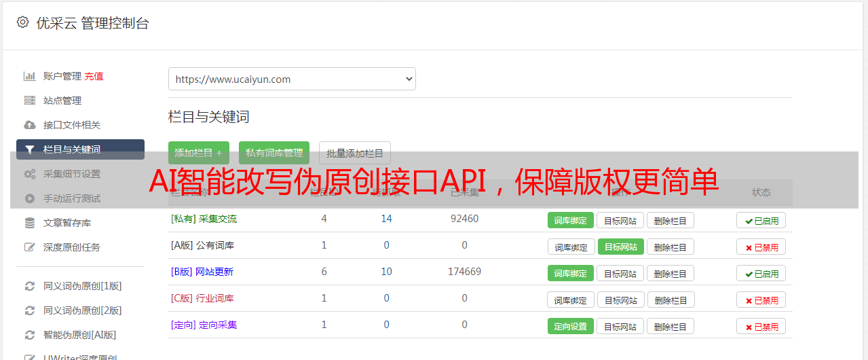Image resolution: width=868 pixels, height=360 pixels.
Task: Click the 栏目与关键词 page heading
Action: (x=208, y=117)
